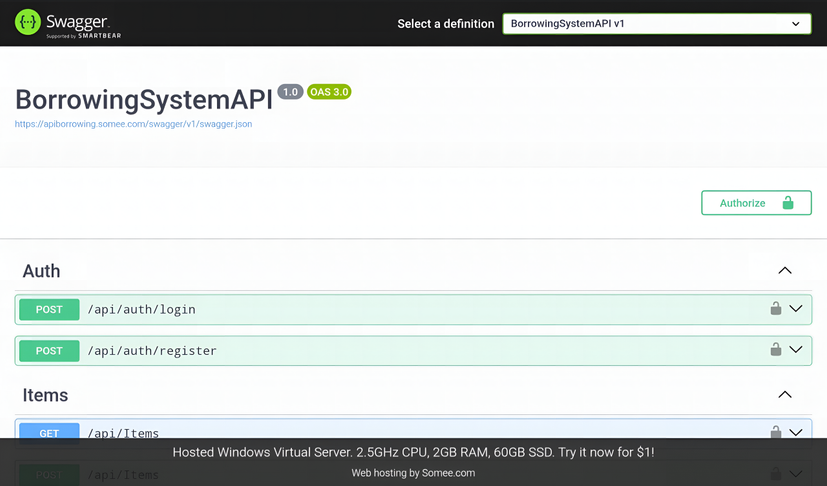
Task: Click the /api/auth/register path text
Action: [152, 351]
